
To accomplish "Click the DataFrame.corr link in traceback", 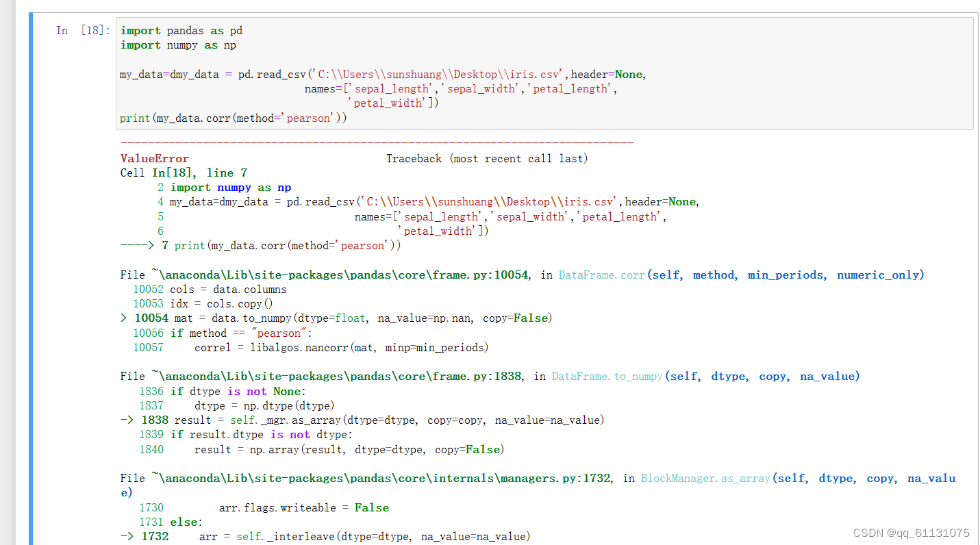I will (x=601, y=275).
